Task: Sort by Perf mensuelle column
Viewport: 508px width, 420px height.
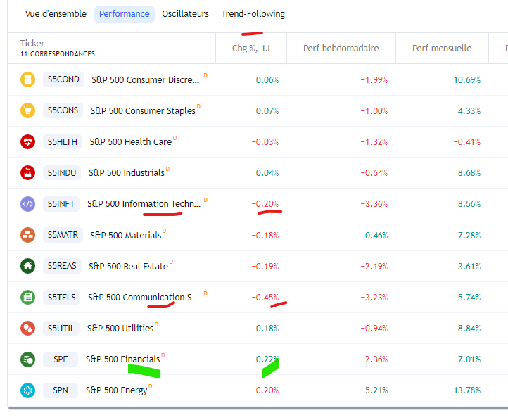Action: click(x=442, y=49)
